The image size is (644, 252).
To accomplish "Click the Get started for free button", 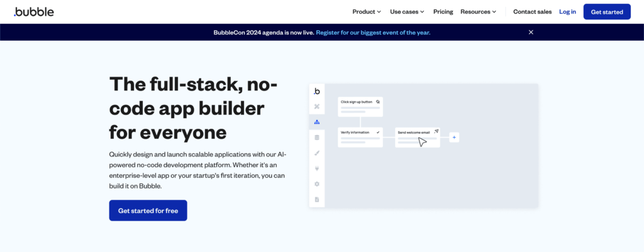I will (148, 211).
